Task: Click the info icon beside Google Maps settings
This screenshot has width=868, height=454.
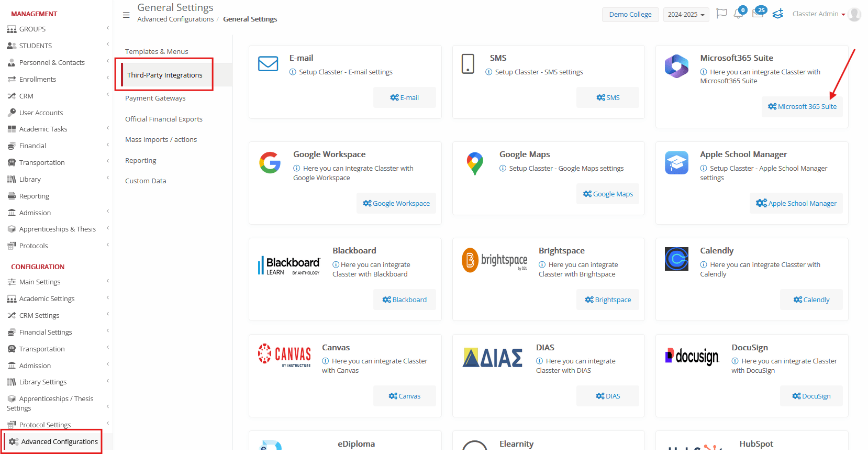Action: 503,168
